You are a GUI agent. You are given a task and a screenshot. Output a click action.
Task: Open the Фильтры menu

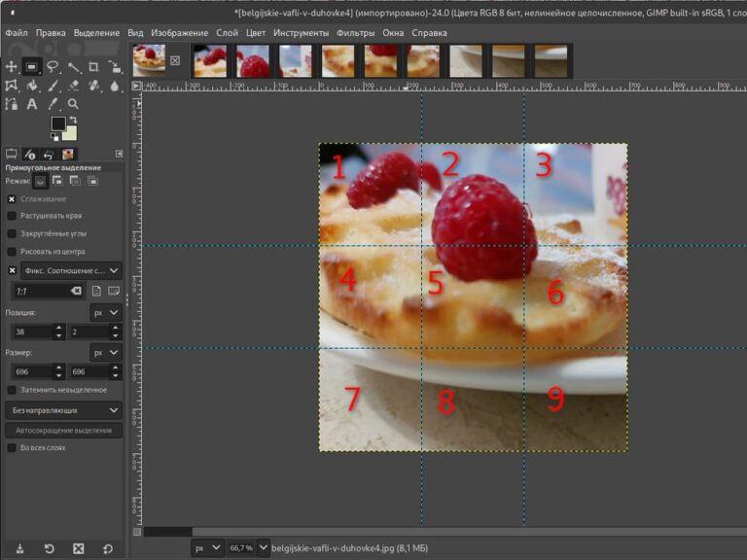point(355,33)
